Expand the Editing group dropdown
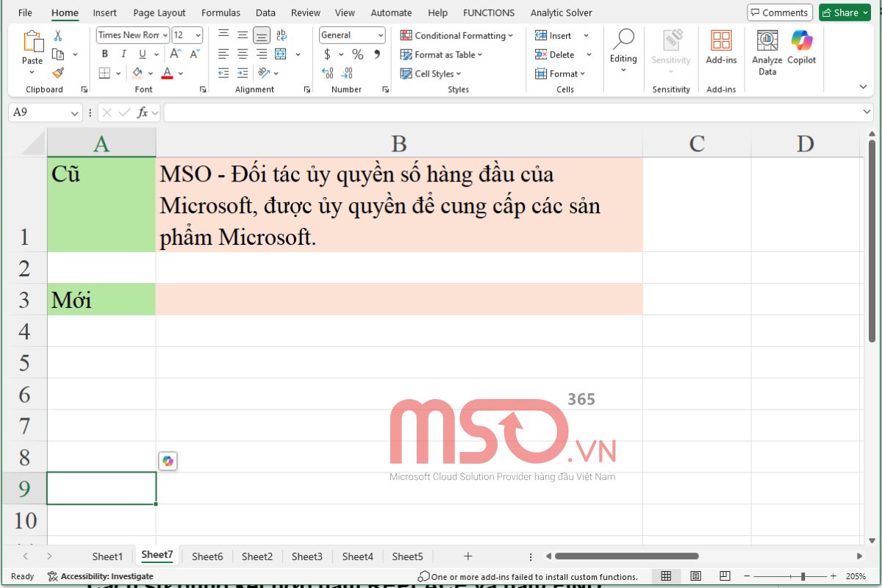 623,71
